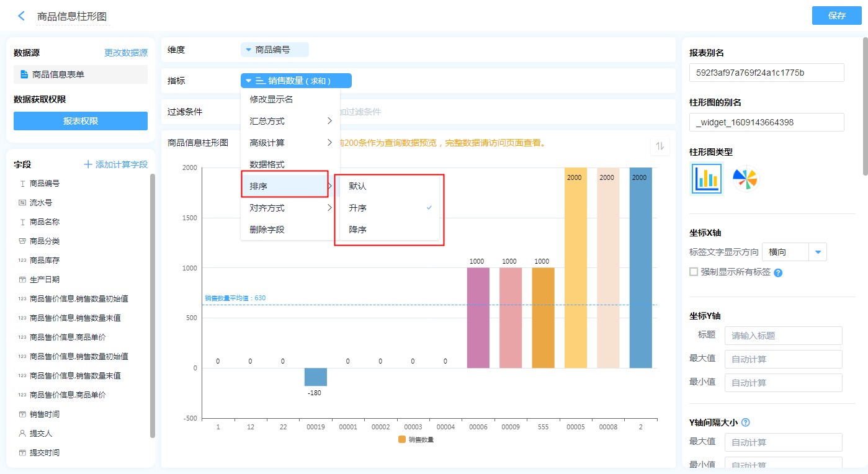
Task: Click the 报表别名 input field
Action: coord(766,73)
